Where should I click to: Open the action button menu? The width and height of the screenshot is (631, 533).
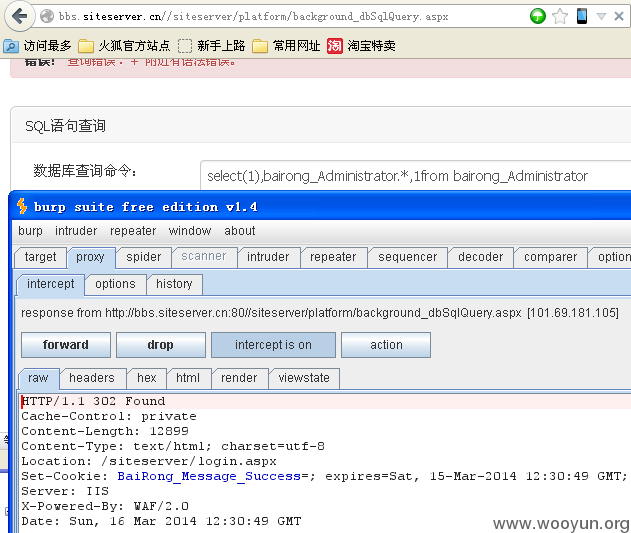click(386, 345)
